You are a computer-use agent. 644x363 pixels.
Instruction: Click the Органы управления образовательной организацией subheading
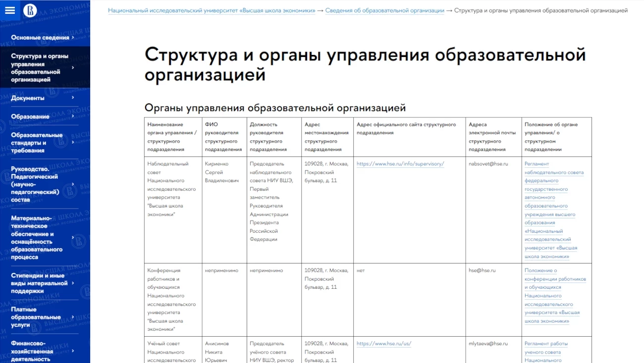tap(275, 108)
